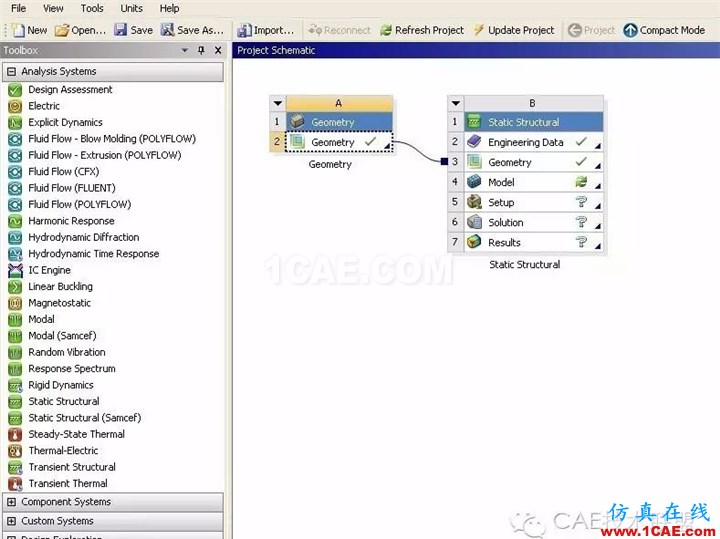Select Transient Structural in Toolbox

(72, 467)
